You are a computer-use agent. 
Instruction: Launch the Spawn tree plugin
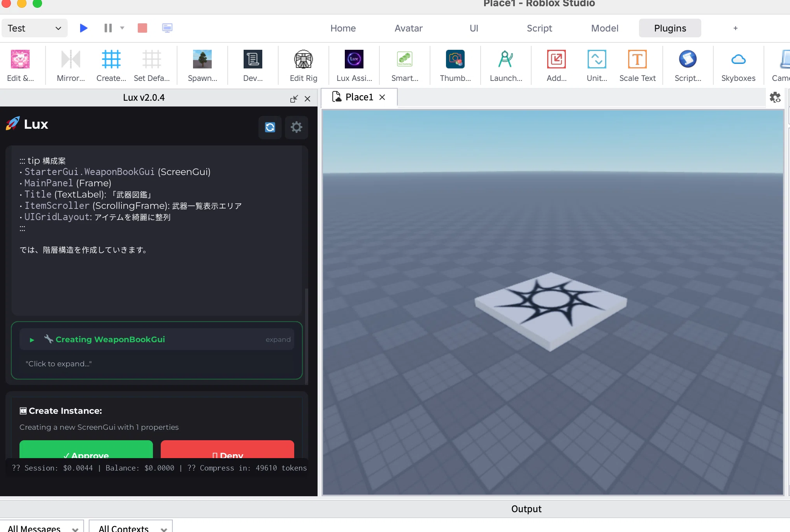pyautogui.click(x=202, y=59)
